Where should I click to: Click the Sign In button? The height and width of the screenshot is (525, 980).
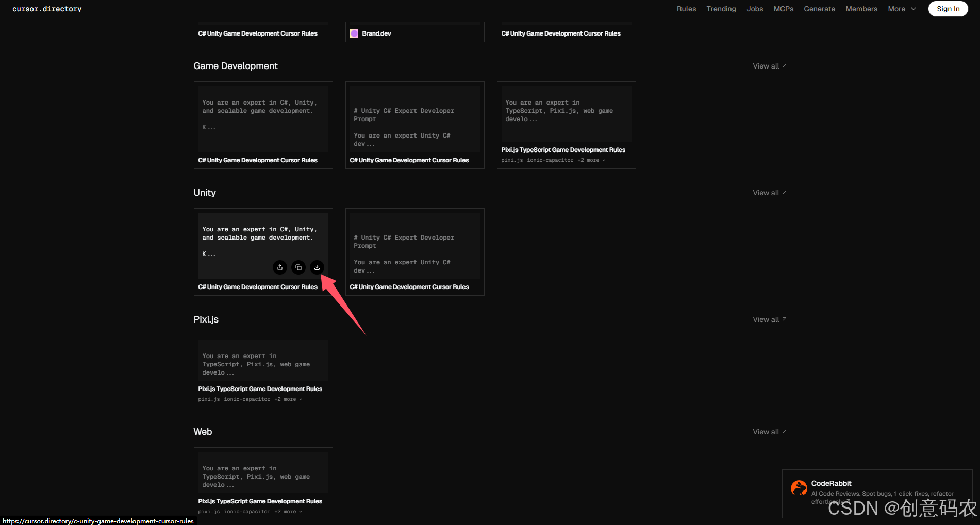point(948,9)
